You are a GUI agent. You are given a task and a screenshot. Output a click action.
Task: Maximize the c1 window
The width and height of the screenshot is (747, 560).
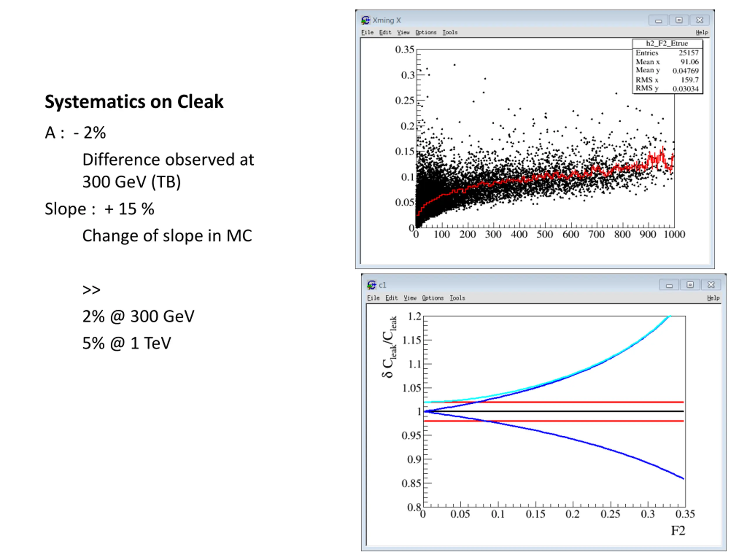pyautogui.click(x=690, y=285)
